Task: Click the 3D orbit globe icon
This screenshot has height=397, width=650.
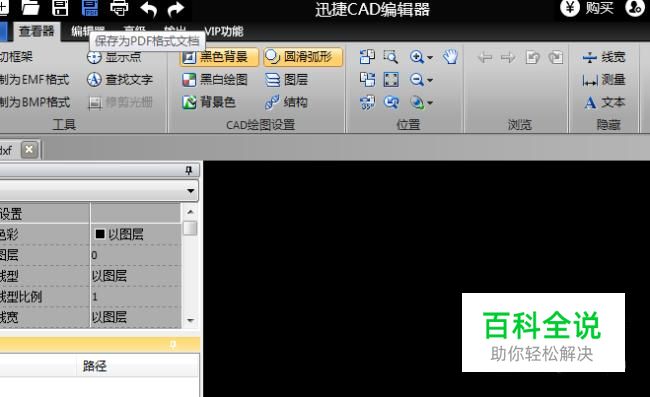Action: (x=417, y=102)
